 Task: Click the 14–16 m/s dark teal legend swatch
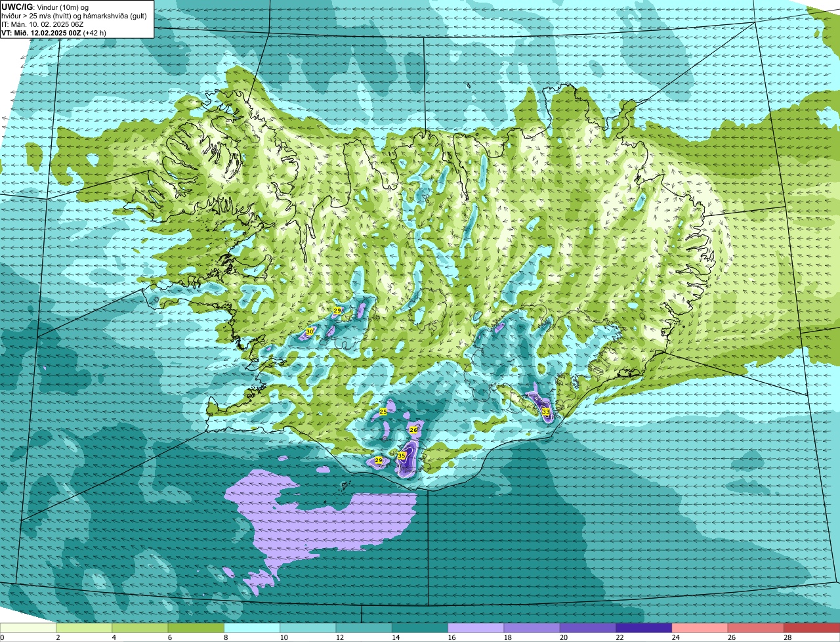pyautogui.click(x=420, y=628)
